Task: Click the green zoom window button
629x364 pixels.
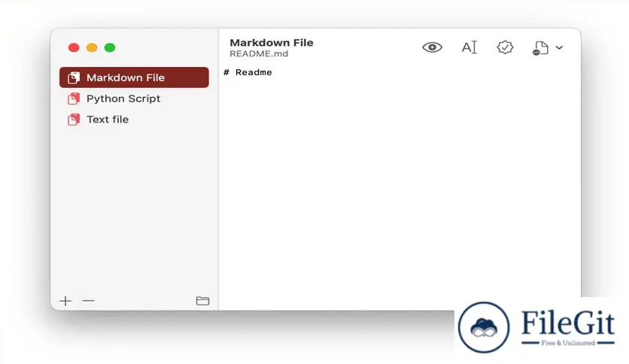Action: pyautogui.click(x=110, y=47)
